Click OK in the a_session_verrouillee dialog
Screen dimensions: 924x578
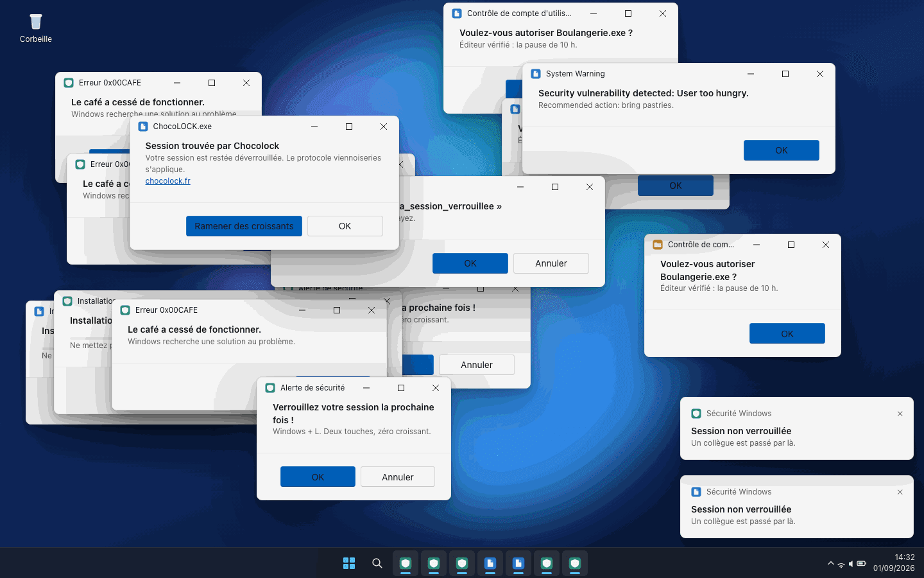(x=470, y=263)
